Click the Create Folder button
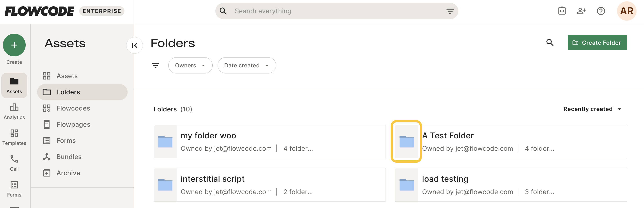644x208 pixels. pos(597,43)
